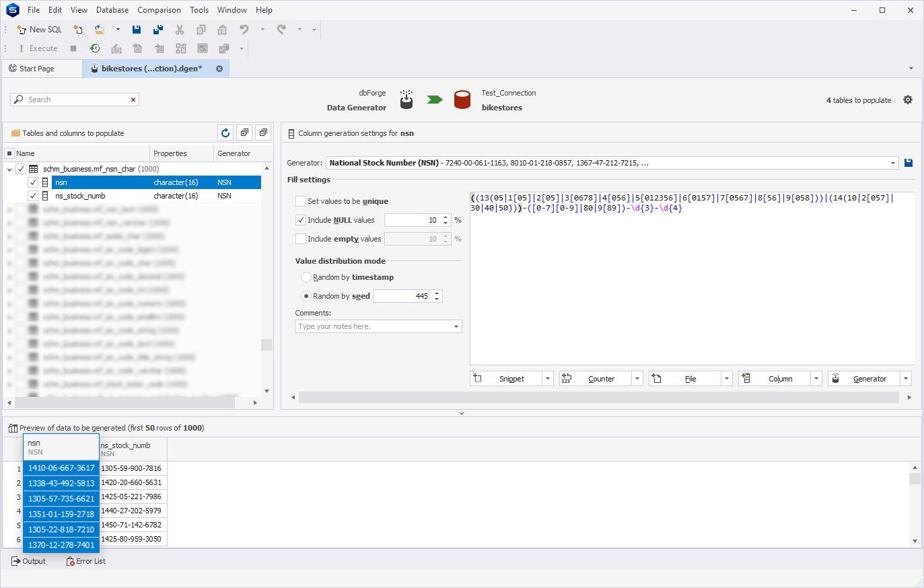Click the chart image icon in second toolbar
Image resolution: width=924 pixels, height=588 pixels.
[203, 48]
